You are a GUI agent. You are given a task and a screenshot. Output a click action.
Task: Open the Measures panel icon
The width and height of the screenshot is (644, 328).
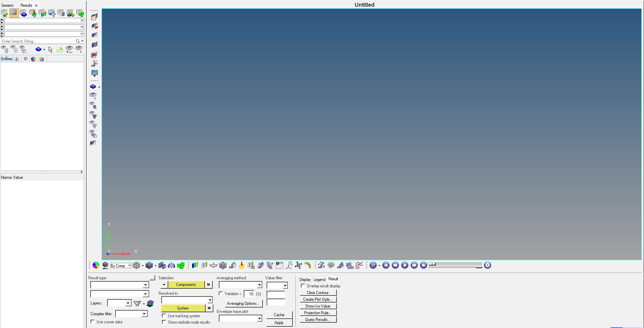[x=289, y=265]
